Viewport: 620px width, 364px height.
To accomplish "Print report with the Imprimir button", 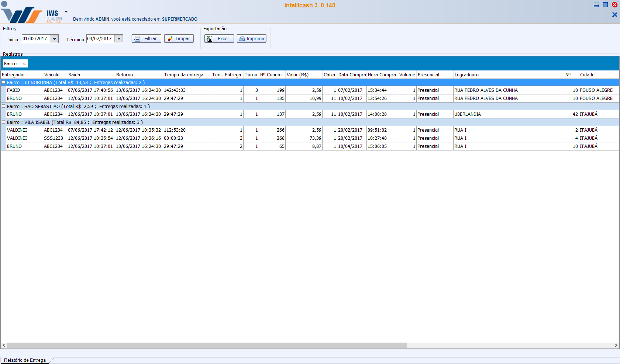I will 251,39.
